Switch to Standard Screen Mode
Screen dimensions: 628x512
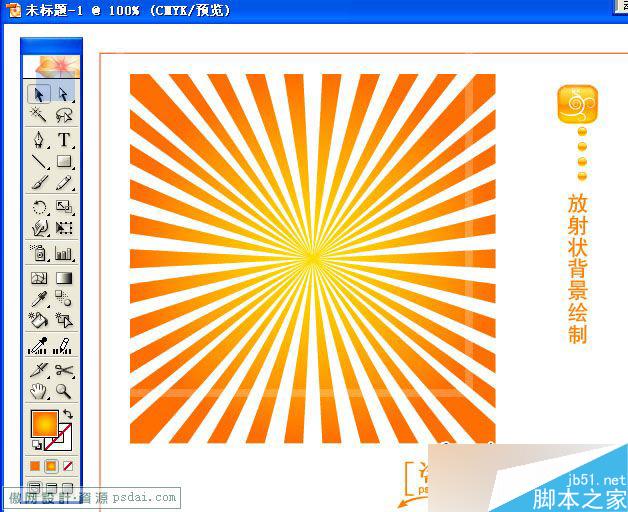pyautogui.click(x=35, y=488)
